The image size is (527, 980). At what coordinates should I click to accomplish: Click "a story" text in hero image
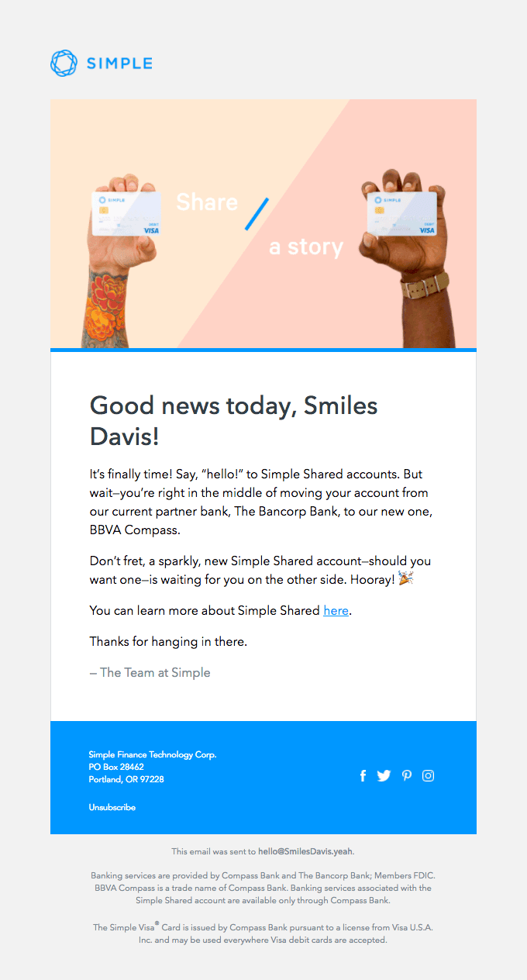[x=305, y=247]
